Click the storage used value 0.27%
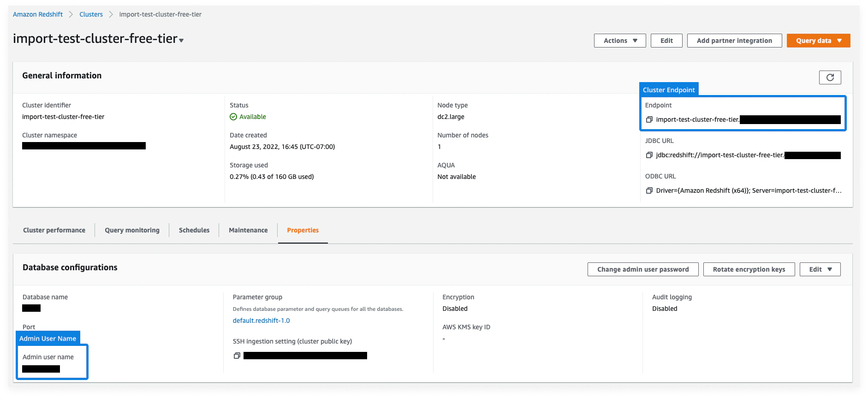The width and height of the screenshot is (868, 398). [x=272, y=177]
